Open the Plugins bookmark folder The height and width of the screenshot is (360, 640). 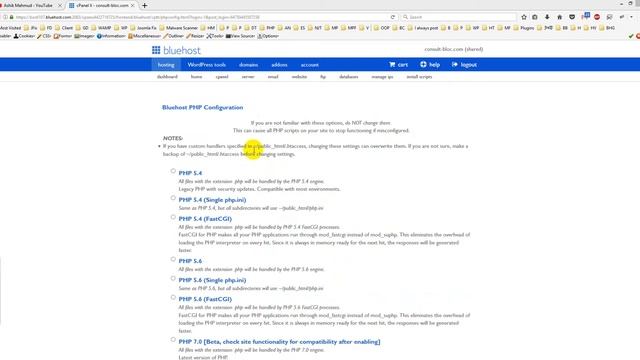coord(524,28)
